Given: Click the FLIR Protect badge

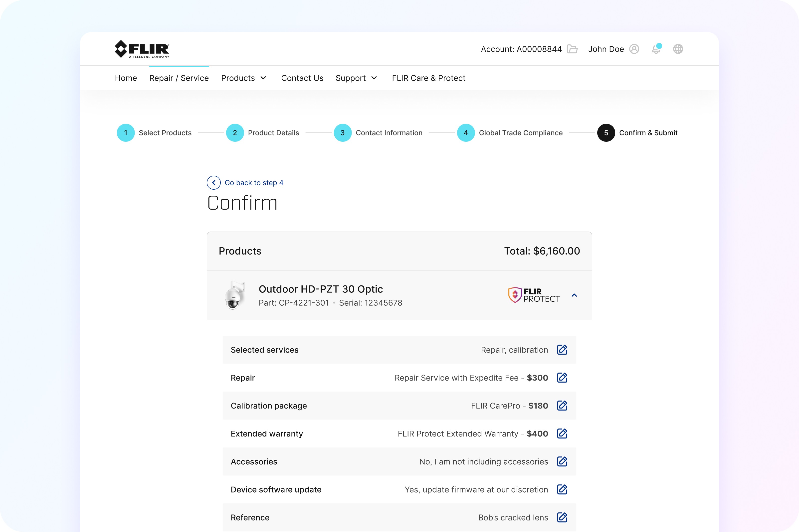Looking at the screenshot, I should 534,295.
